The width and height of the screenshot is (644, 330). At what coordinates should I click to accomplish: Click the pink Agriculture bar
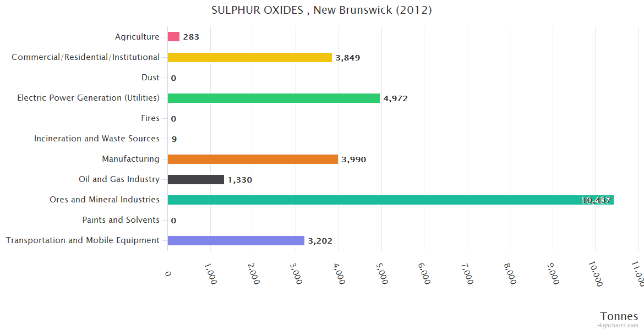click(173, 37)
